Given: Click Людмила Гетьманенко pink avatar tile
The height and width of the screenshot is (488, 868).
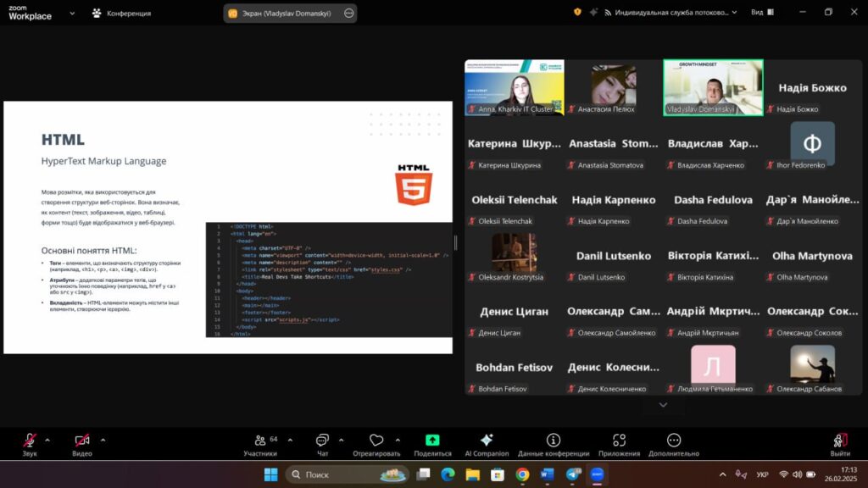Looking at the screenshot, I should (713, 367).
